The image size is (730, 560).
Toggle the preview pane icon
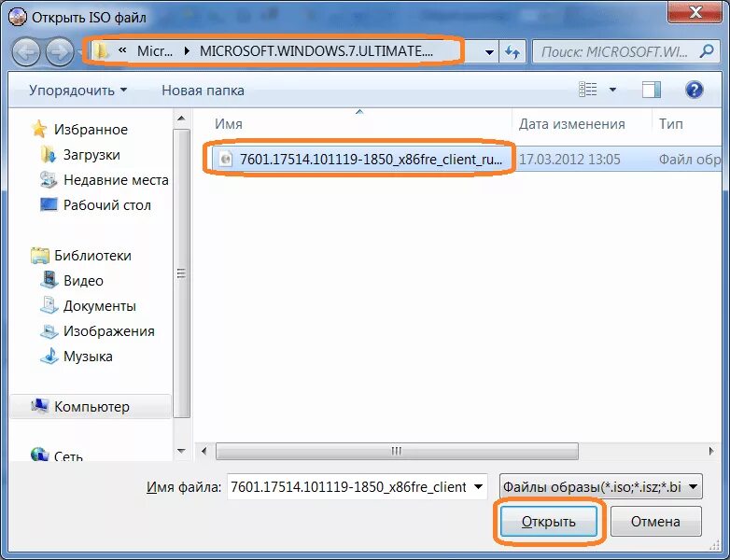(x=652, y=90)
